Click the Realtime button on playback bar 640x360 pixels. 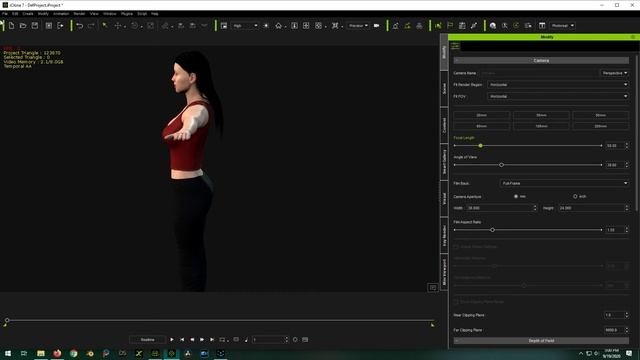coord(148,340)
